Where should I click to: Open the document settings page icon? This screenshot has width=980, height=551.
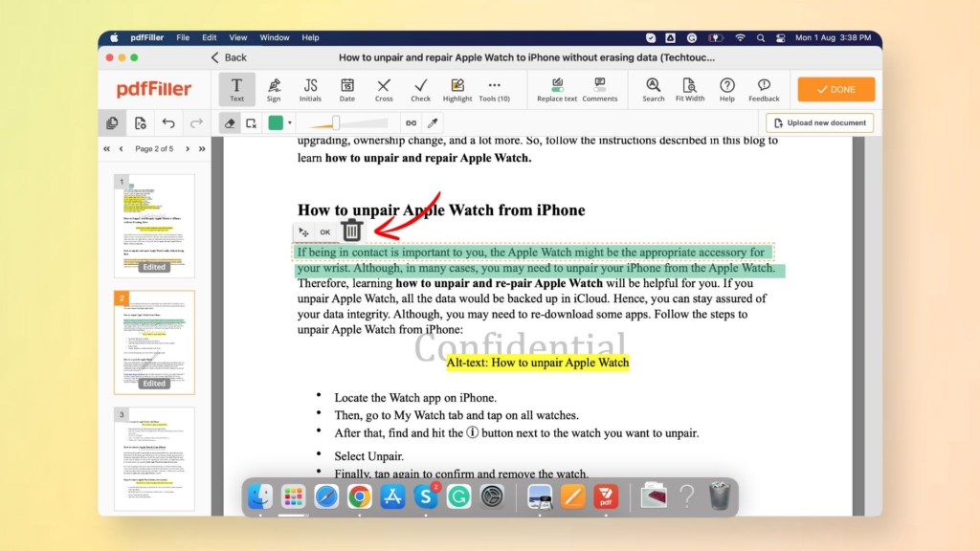click(141, 123)
